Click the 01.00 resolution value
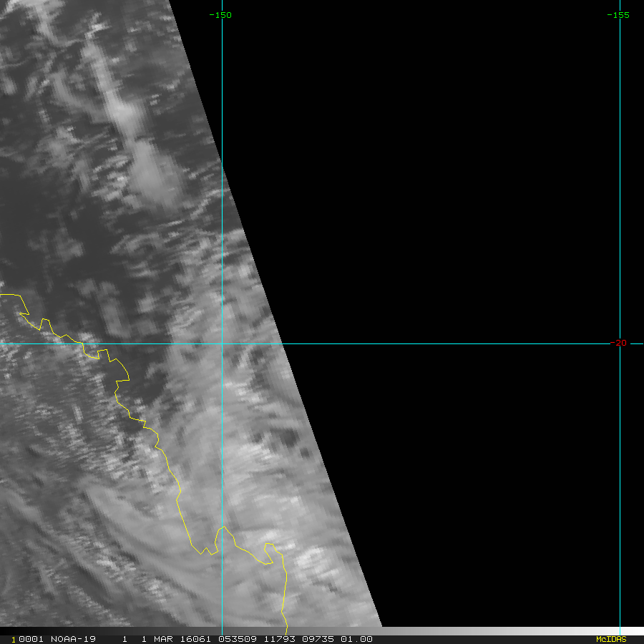Viewport: 644px width, 644px height. tap(356, 639)
